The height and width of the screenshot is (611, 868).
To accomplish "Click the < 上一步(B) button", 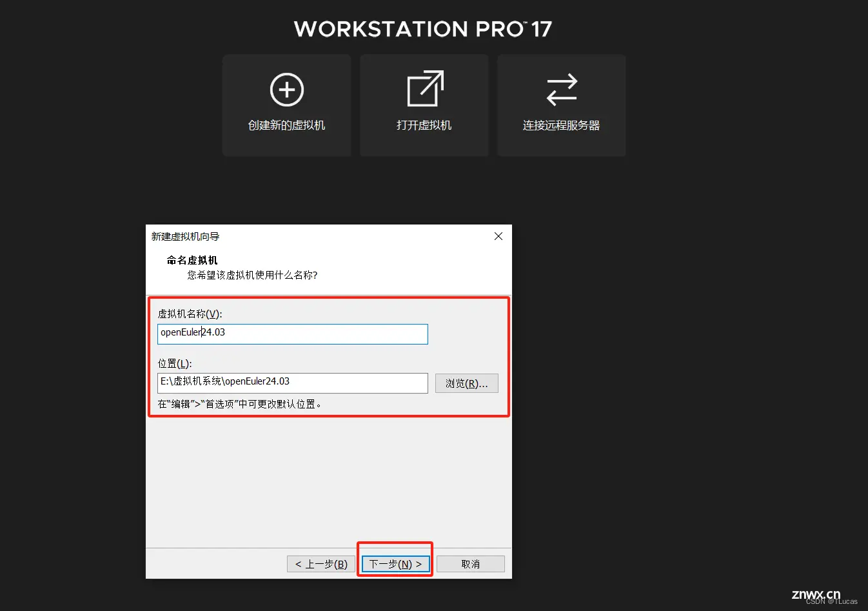I will 321,564.
